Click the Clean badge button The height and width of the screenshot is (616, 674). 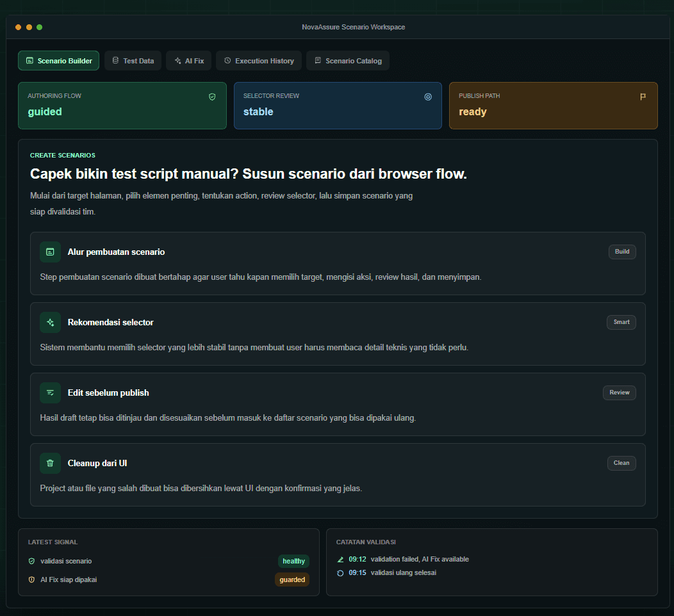pyautogui.click(x=621, y=463)
